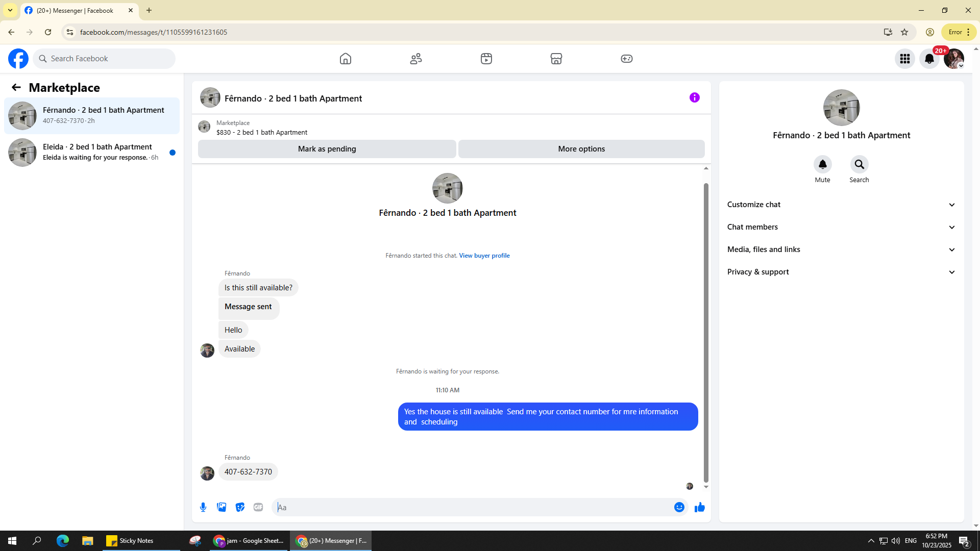Viewport: 980px width, 551px height.
Task: Expand the Chat members section
Action: tap(841, 227)
